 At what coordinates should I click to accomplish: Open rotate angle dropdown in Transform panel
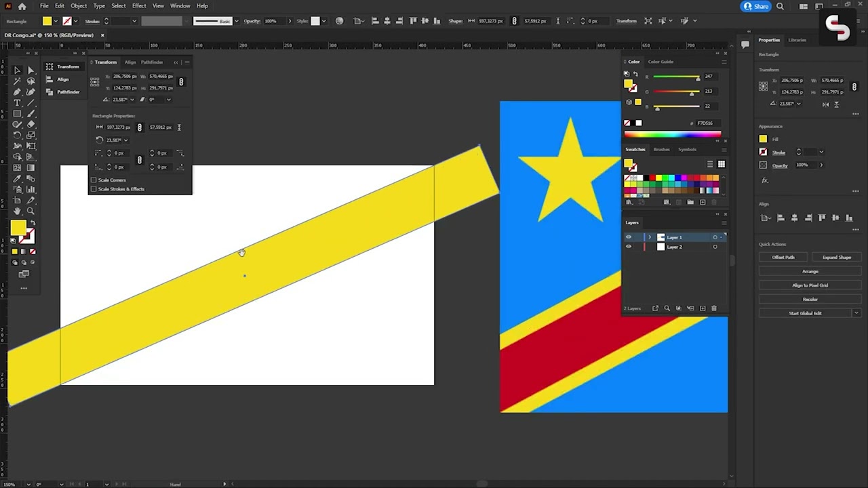pos(132,100)
